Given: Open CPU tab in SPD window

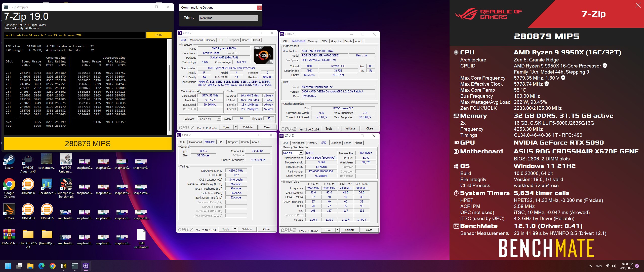Looking at the screenshot, I should click(285, 143).
